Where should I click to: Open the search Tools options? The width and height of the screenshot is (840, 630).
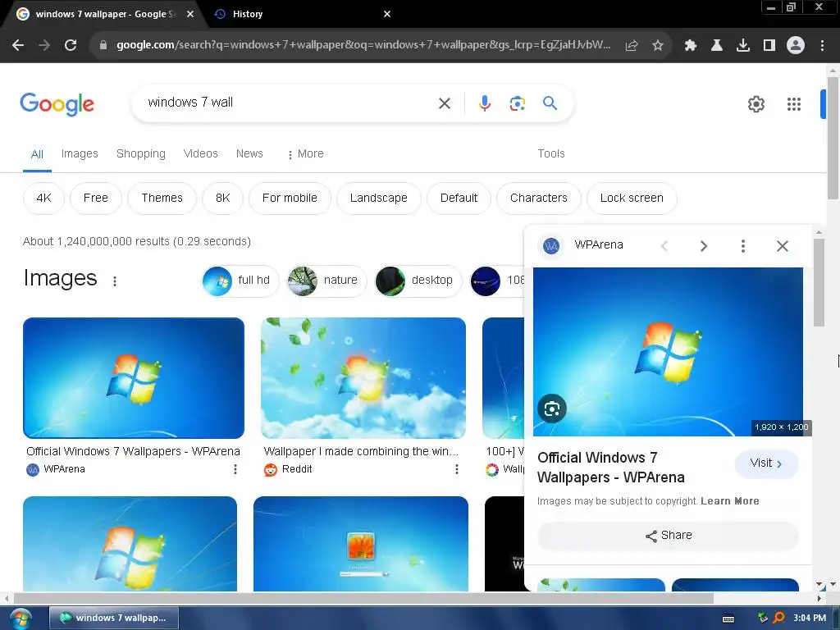pos(551,153)
